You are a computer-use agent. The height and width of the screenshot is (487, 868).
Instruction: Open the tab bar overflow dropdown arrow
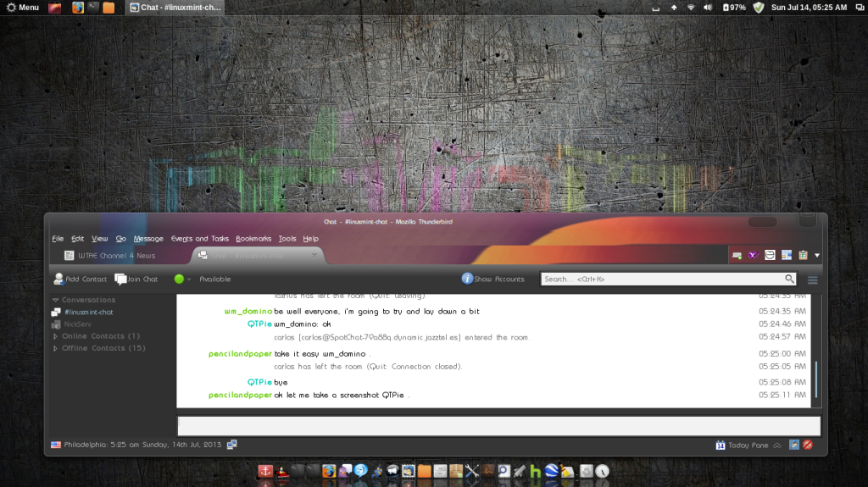click(817, 256)
